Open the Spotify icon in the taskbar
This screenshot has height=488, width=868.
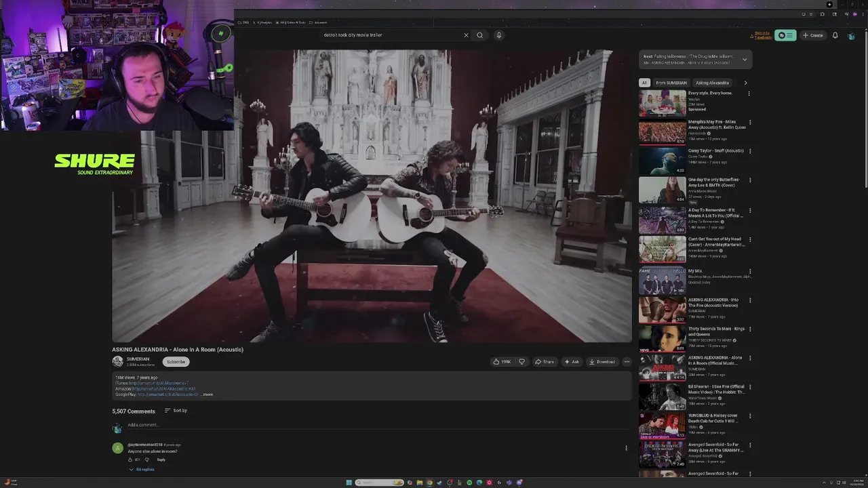[469, 483]
